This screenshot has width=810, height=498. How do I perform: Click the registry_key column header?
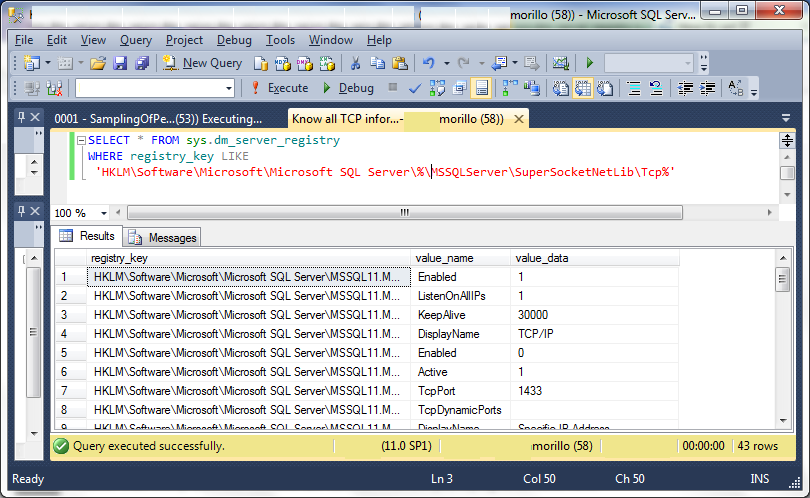pos(248,258)
